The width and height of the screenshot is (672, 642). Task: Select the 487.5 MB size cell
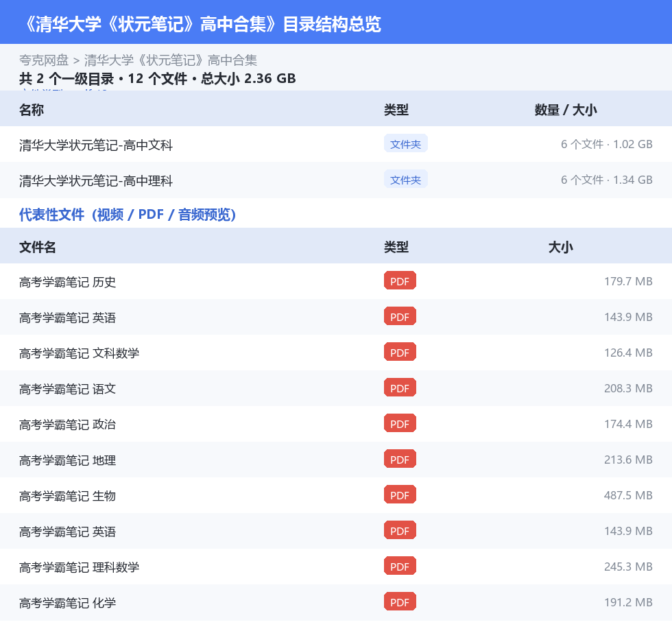[x=628, y=495]
